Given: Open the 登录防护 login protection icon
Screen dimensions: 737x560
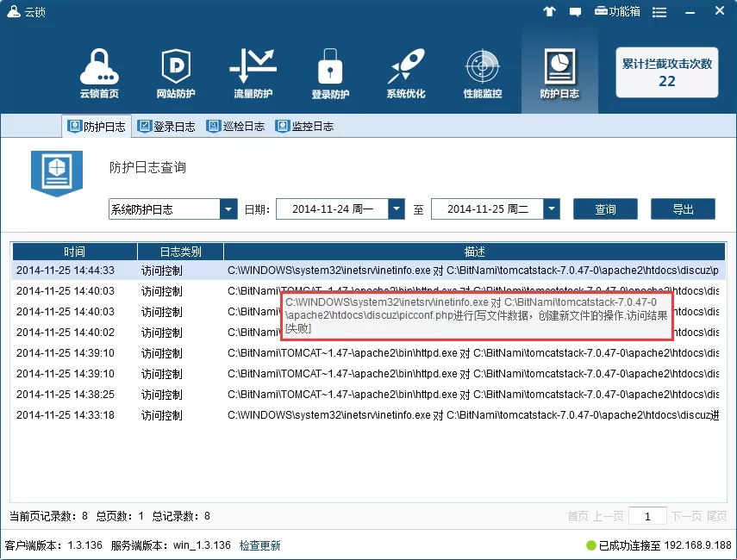Looking at the screenshot, I should coord(330,73).
